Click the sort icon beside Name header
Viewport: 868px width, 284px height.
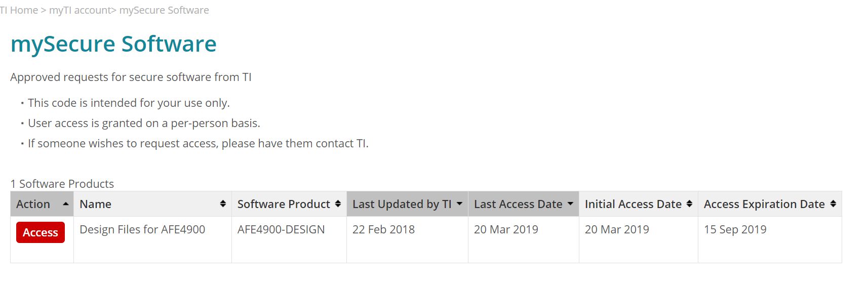tap(223, 204)
